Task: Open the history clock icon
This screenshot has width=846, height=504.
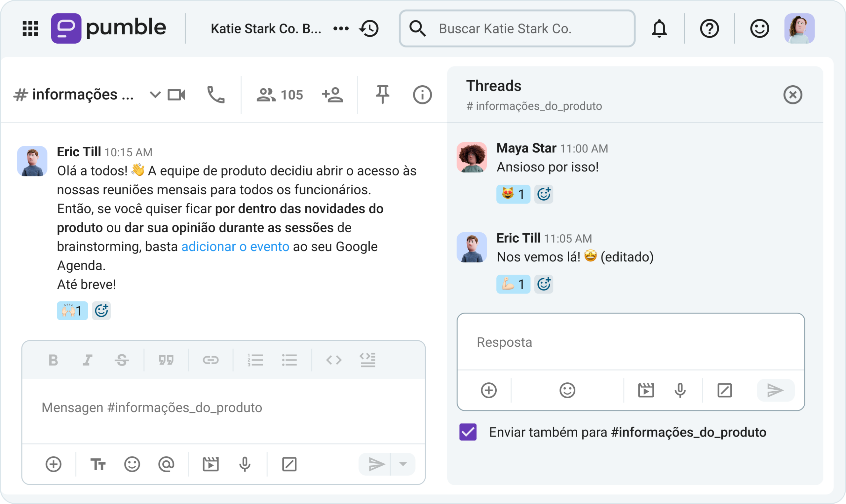Action: 369,28
